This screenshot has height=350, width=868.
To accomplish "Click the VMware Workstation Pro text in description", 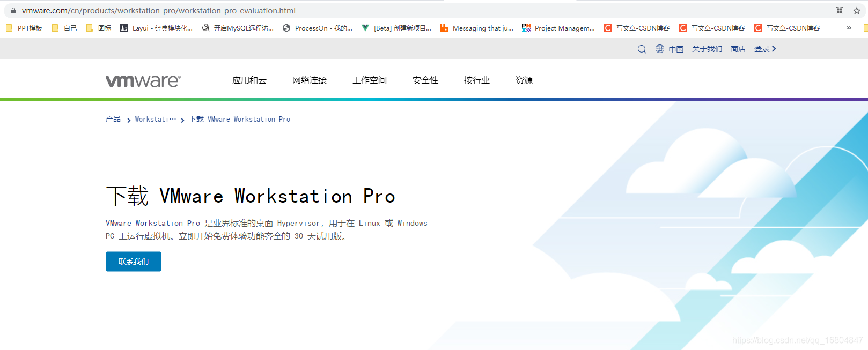I will click(x=153, y=223).
